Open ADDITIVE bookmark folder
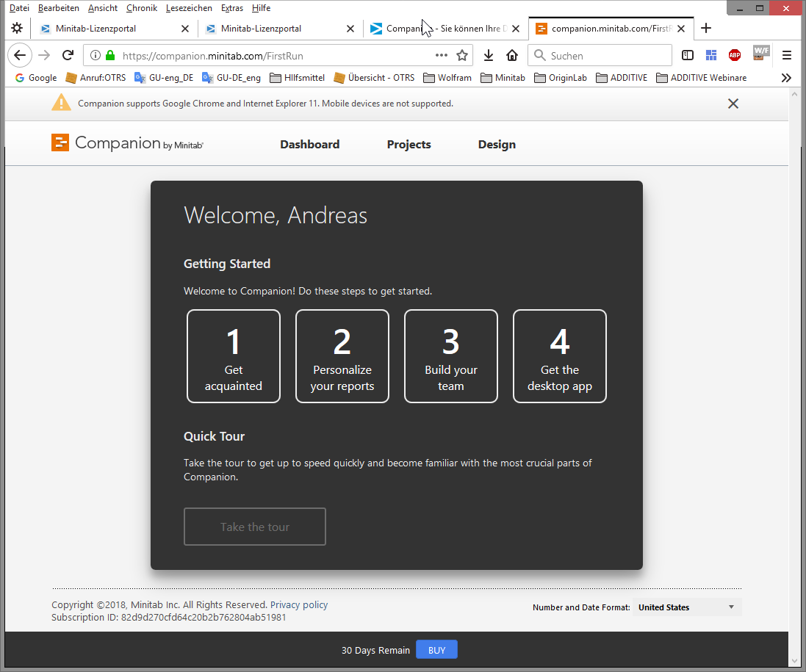This screenshot has width=806, height=672. click(622, 78)
